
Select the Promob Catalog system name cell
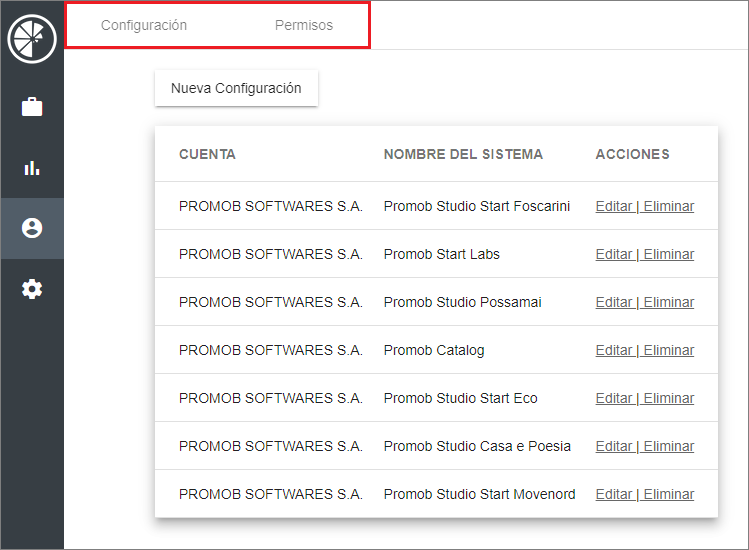pos(434,351)
